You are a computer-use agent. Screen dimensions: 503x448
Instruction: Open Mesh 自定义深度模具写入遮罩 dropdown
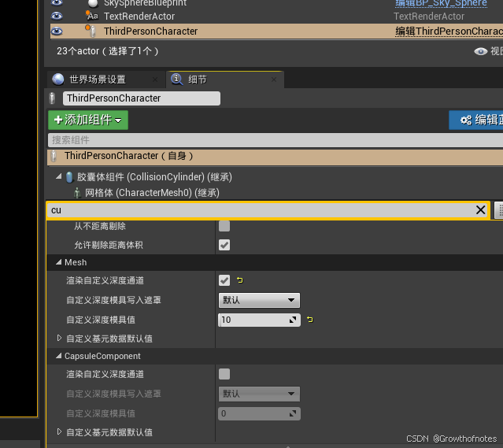(x=259, y=301)
